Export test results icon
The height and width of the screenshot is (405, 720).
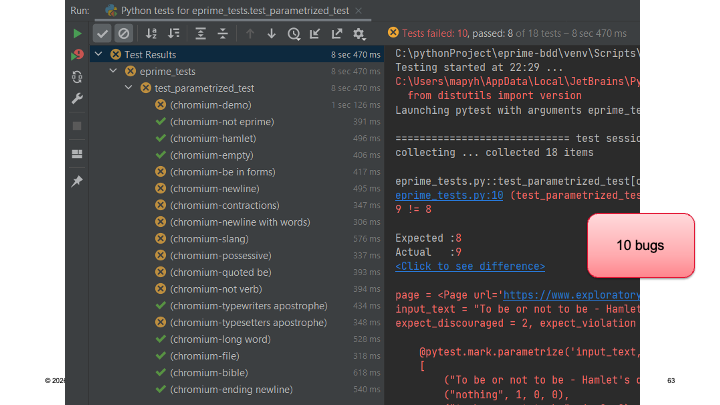click(337, 34)
